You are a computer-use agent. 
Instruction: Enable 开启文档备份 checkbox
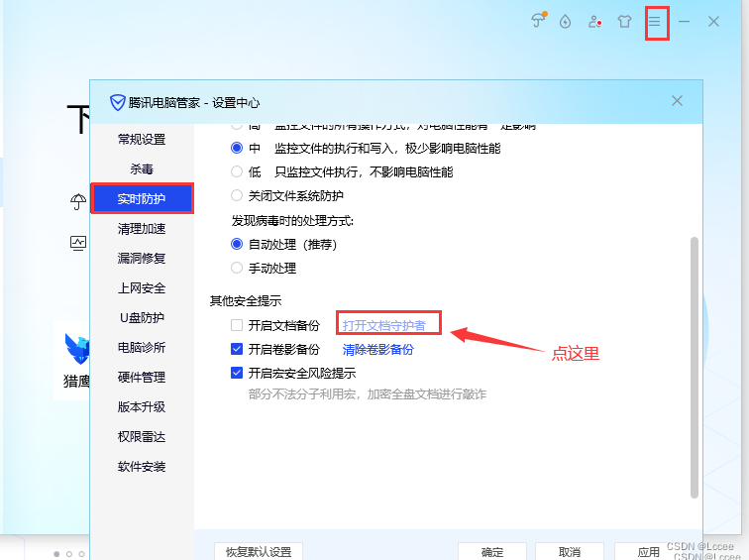coord(237,325)
